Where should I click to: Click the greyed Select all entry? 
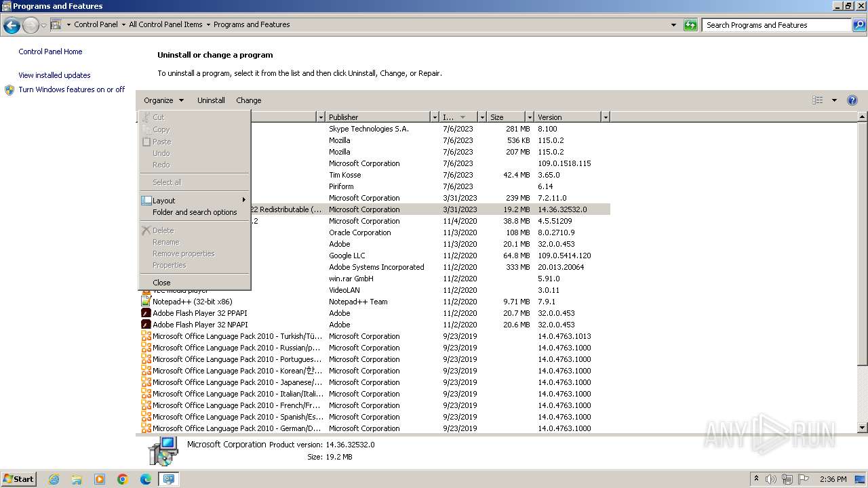point(167,182)
